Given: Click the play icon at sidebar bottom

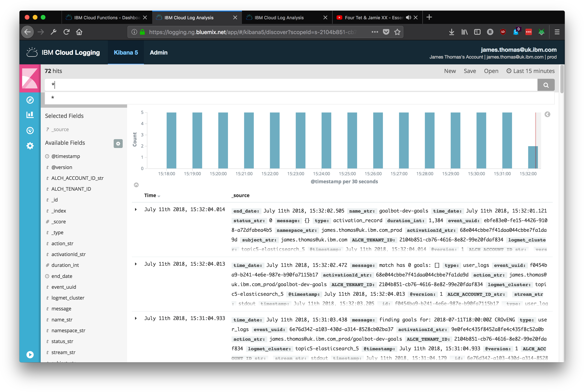Looking at the screenshot, I should (x=30, y=355).
